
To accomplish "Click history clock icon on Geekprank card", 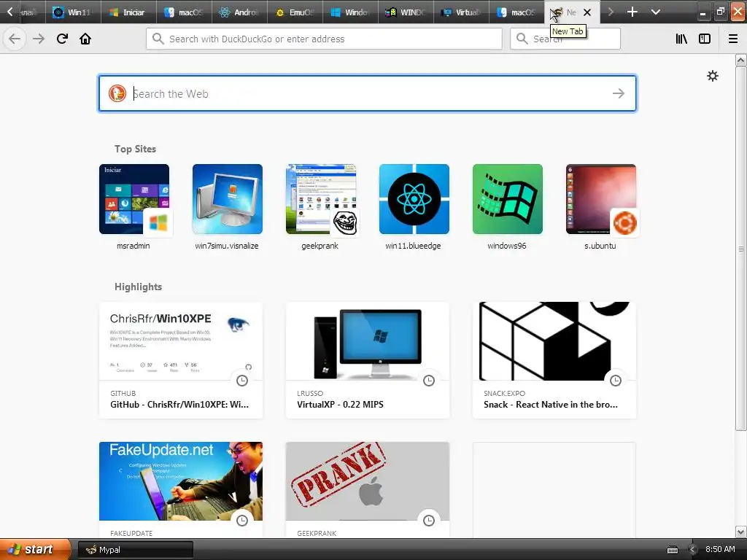I will coord(429,521).
